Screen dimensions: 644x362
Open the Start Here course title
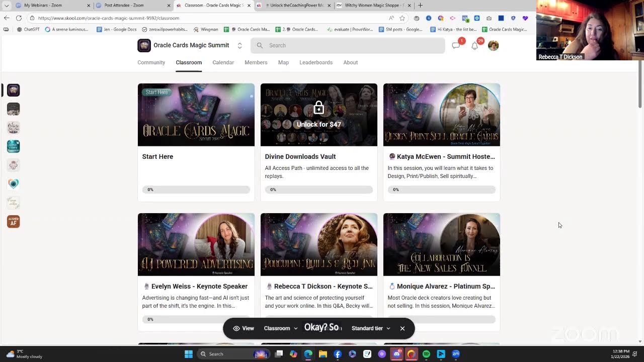coord(157,156)
